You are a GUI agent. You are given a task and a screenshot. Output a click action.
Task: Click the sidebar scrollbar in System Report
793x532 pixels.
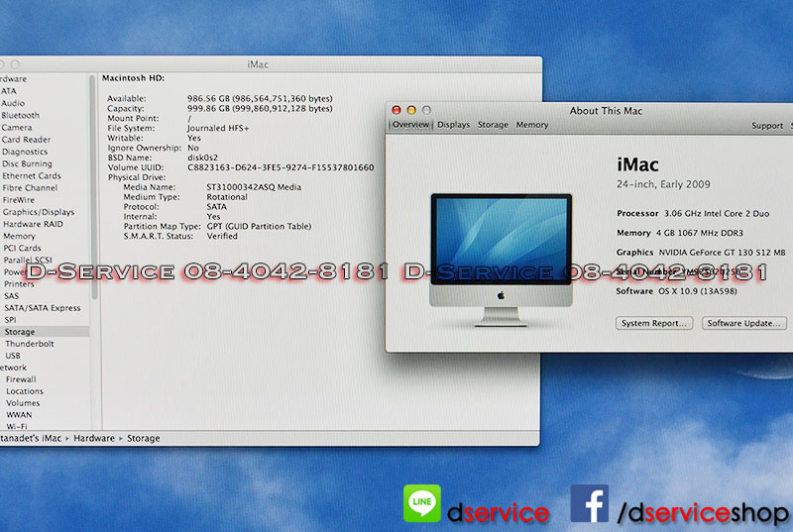tap(93, 187)
